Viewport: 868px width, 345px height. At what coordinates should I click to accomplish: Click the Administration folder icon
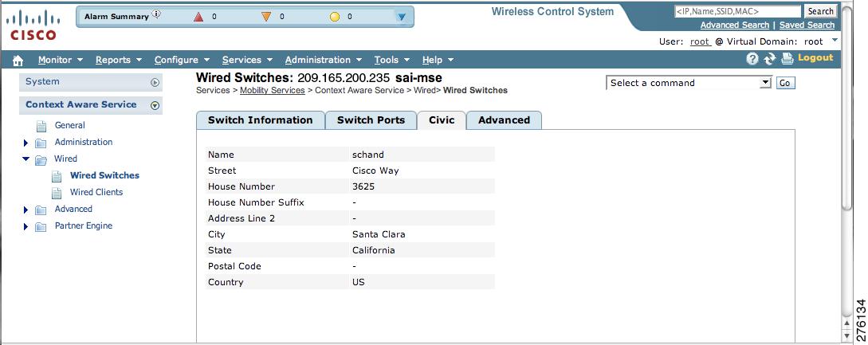(41, 143)
